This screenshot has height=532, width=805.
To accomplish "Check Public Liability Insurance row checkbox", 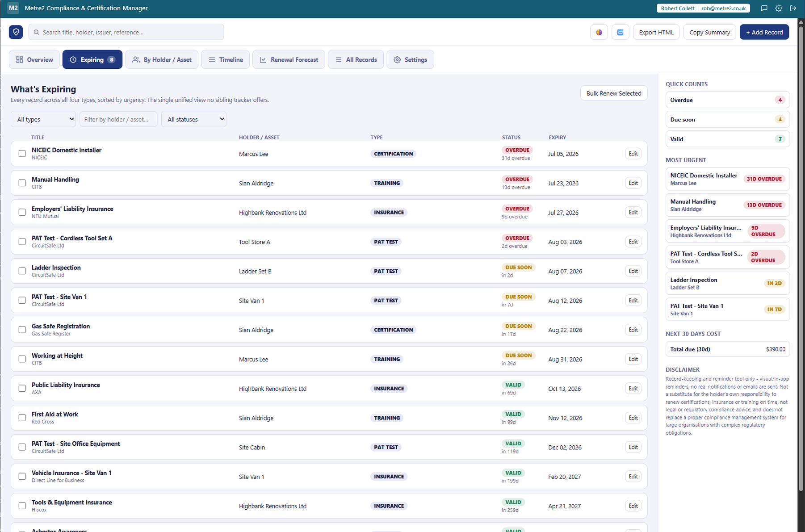I will pos(22,389).
